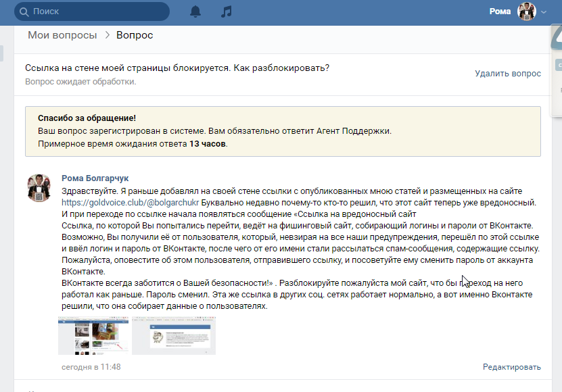The height and width of the screenshot is (392, 562).
Task: Click the Удалить вопрос link
Action: [x=508, y=74]
